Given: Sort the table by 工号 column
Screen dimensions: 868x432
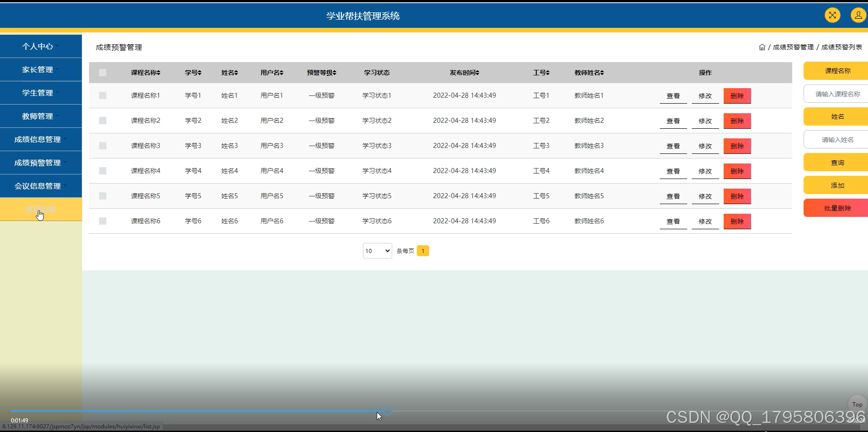Looking at the screenshot, I should click(542, 72).
